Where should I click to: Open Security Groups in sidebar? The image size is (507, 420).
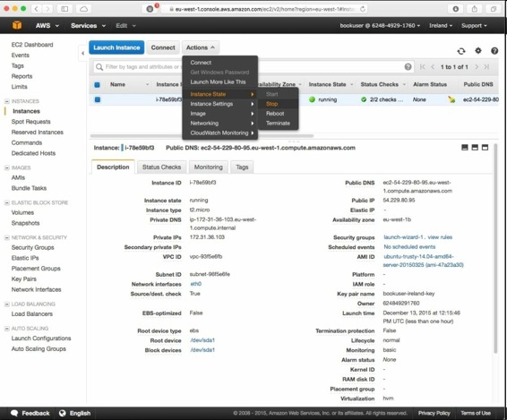pos(32,247)
